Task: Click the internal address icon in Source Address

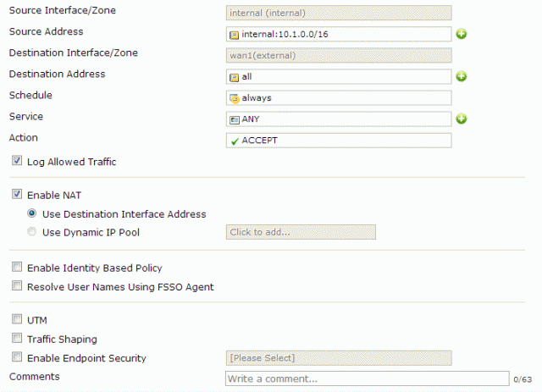Action: [234, 35]
